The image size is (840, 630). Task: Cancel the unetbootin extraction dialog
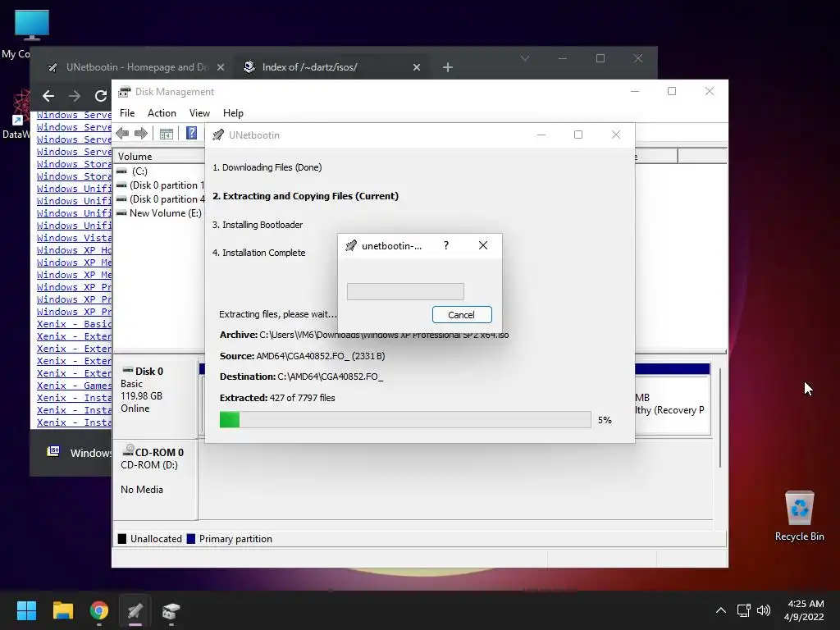click(x=461, y=314)
